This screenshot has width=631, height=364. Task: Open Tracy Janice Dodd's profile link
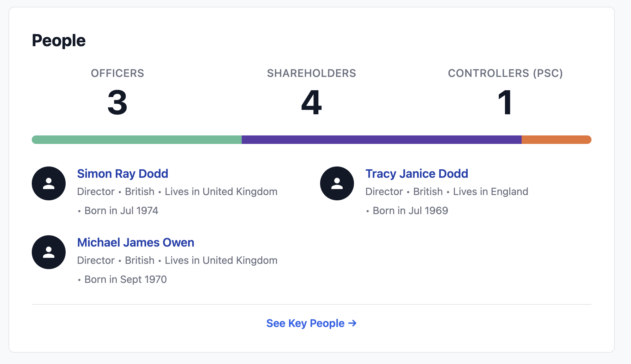(x=416, y=174)
